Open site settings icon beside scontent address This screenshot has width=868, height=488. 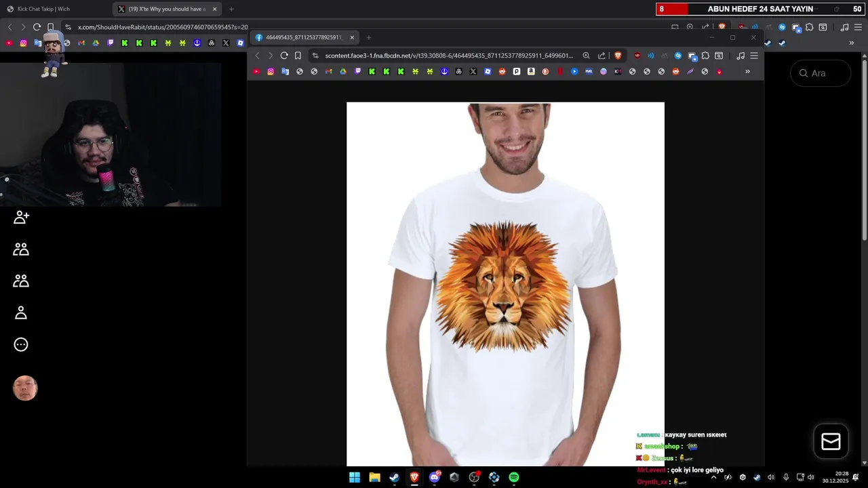point(315,56)
